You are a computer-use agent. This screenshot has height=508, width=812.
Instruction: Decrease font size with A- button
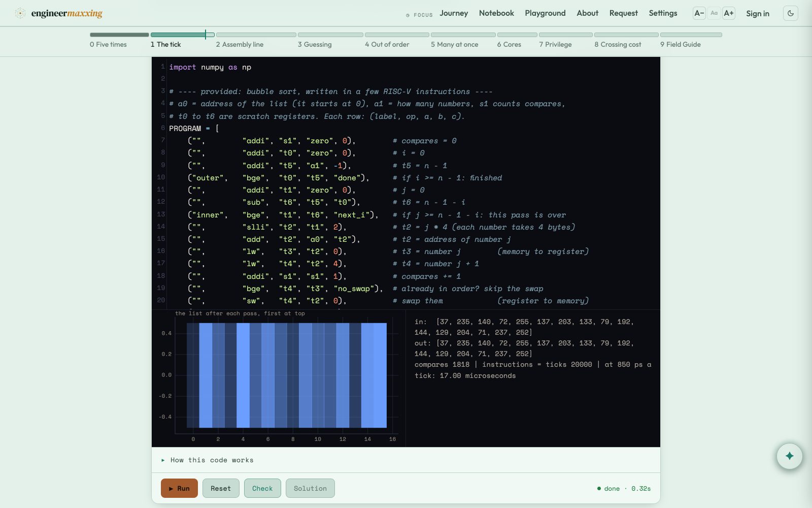[699, 13]
